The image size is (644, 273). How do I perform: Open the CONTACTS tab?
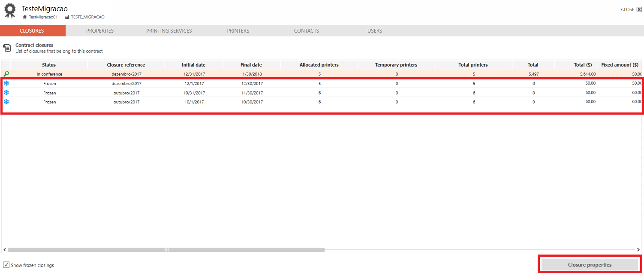(307, 30)
